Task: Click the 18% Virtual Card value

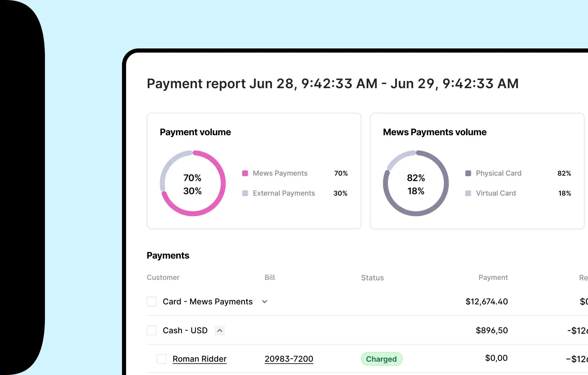Action: point(565,193)
